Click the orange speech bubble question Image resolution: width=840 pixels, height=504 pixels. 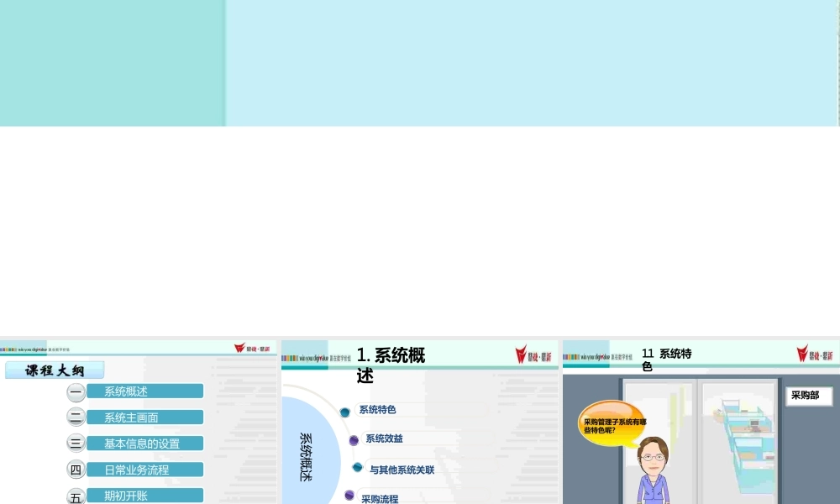pos(612,425)
